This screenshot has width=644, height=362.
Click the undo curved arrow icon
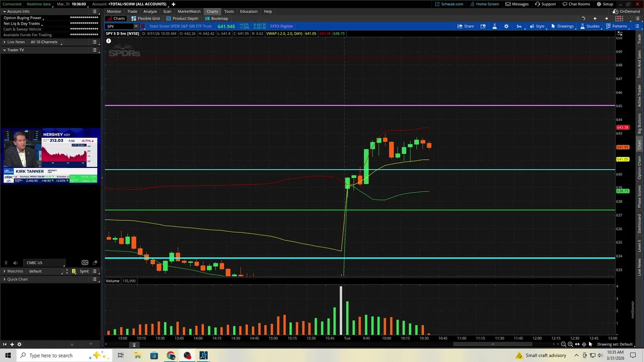click(583, 19)
